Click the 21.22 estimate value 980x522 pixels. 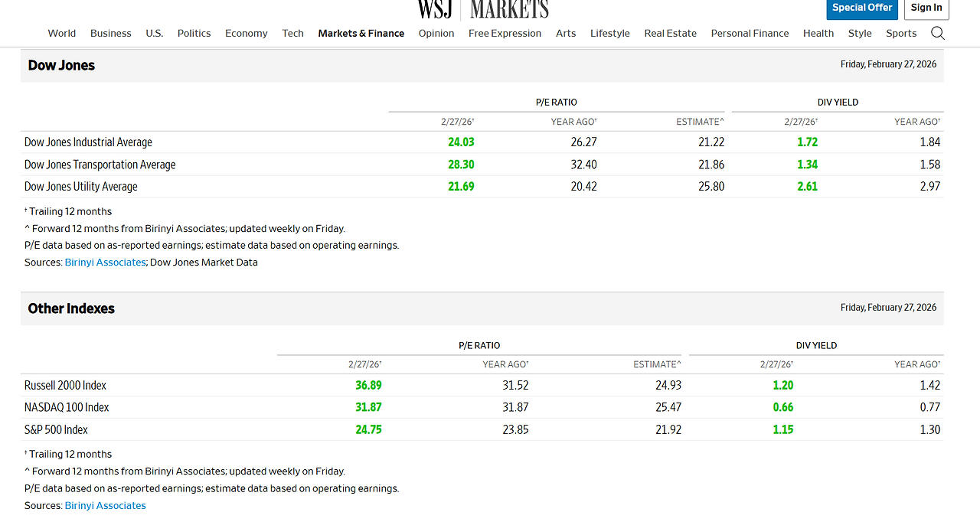pyautogui.click(x=711, y=142)
